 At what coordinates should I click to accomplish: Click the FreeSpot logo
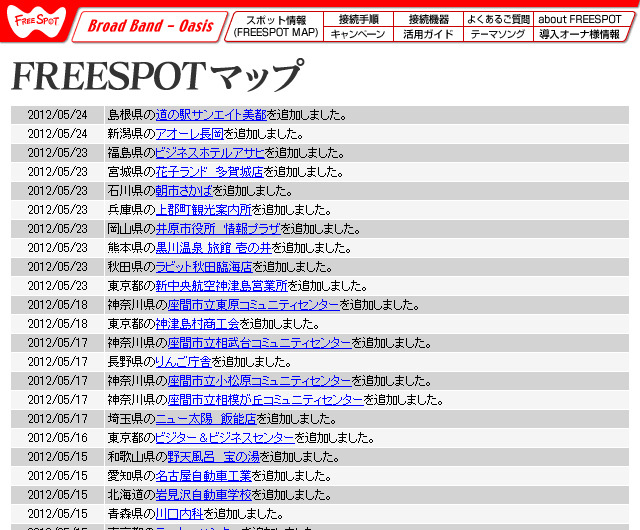[x=36, y=20]
